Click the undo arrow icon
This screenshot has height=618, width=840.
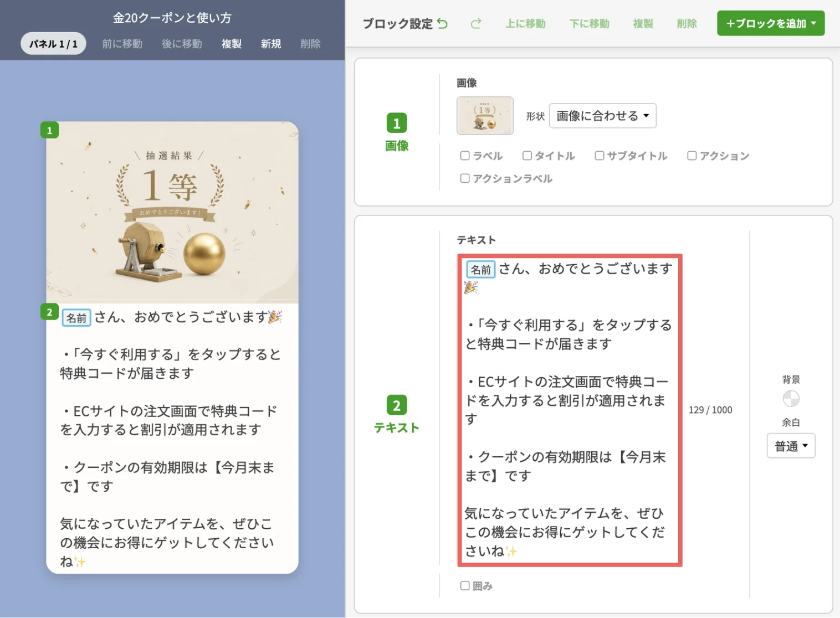pyautogui.click(x=442, y=23)
